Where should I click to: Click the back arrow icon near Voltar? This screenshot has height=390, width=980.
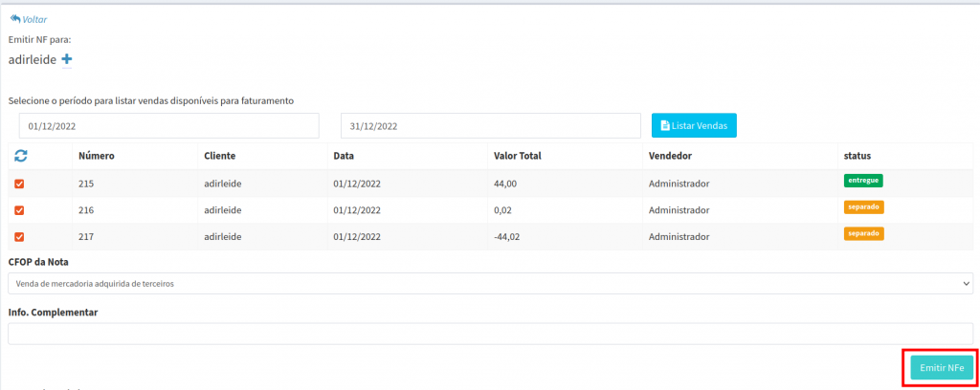click(14, 19)
